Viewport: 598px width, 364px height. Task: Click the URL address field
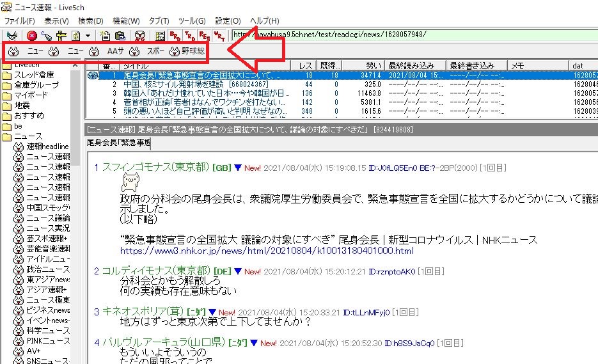pos(414,35)
